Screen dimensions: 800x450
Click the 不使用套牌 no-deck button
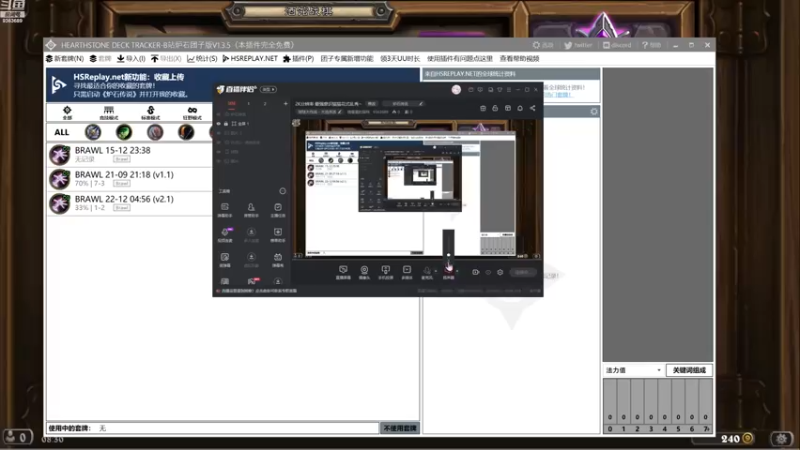click(x=400, y=428)
